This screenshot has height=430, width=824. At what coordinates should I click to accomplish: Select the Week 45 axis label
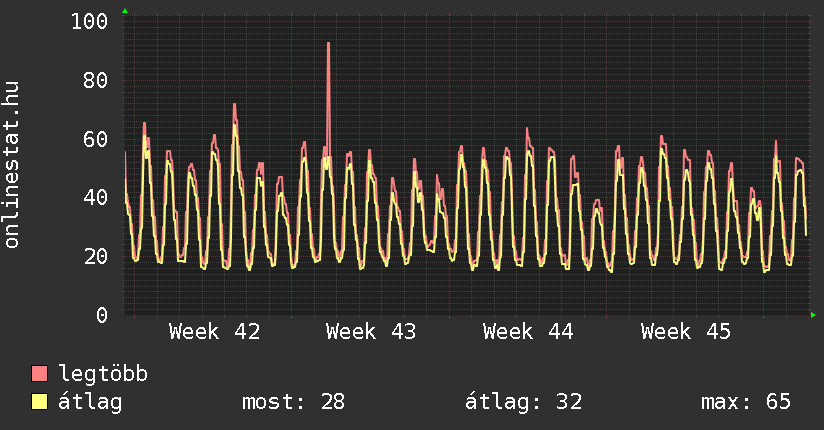[x=686, y=331]
